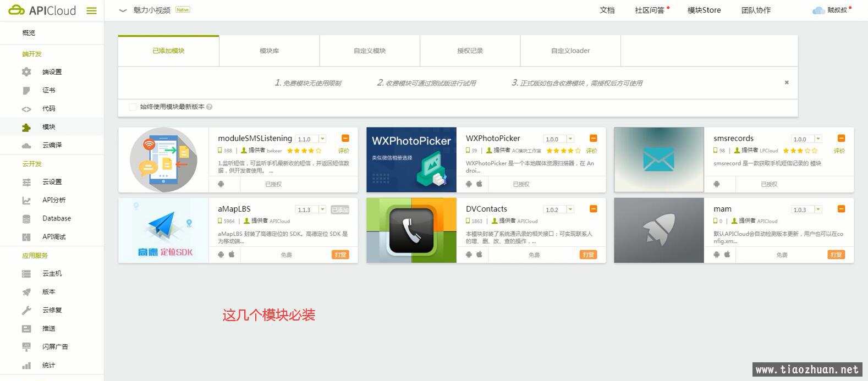Open the Database icon in sidebar
The image size is (868, 381).
point(26,219)
